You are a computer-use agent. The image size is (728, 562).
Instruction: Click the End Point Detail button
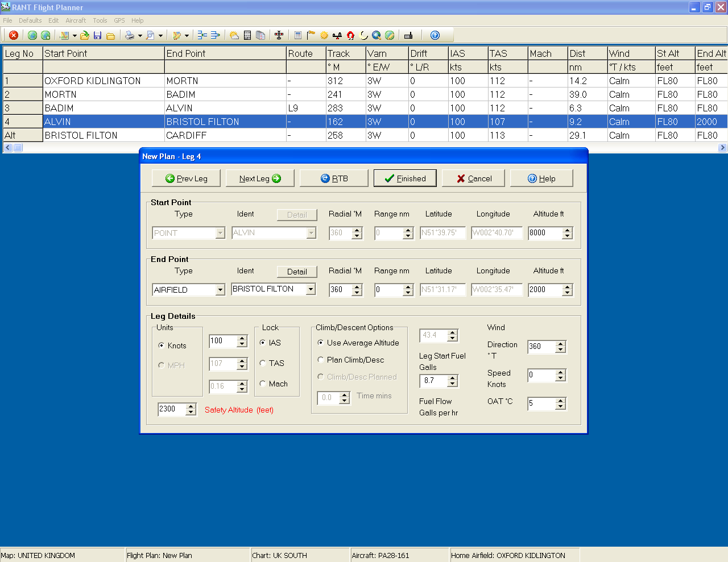coord(297,272)
